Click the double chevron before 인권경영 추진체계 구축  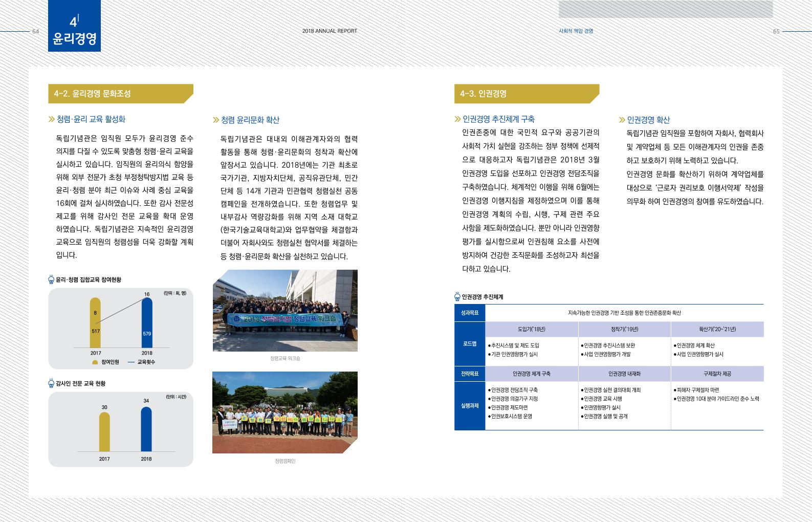click(457, 119)
